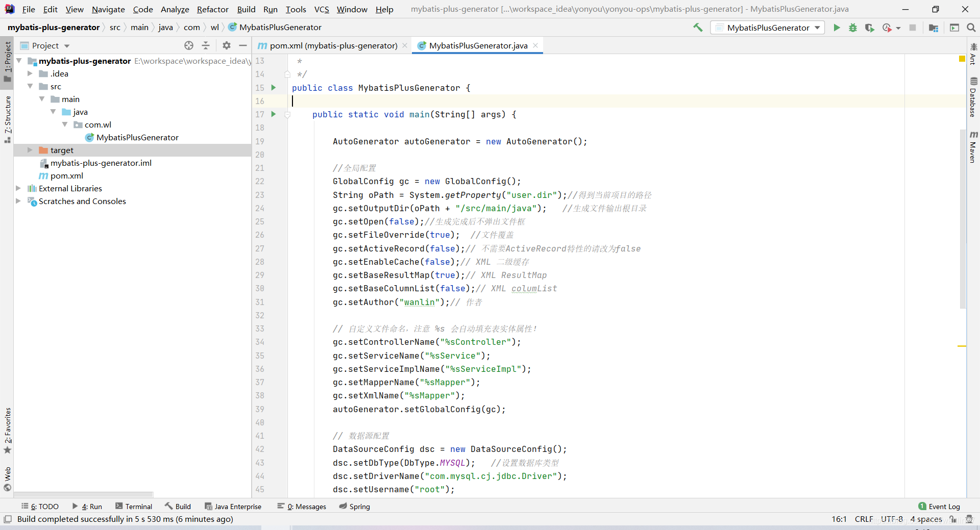Run MybatisPlusGenerator with the green play button

pos(837,28)
